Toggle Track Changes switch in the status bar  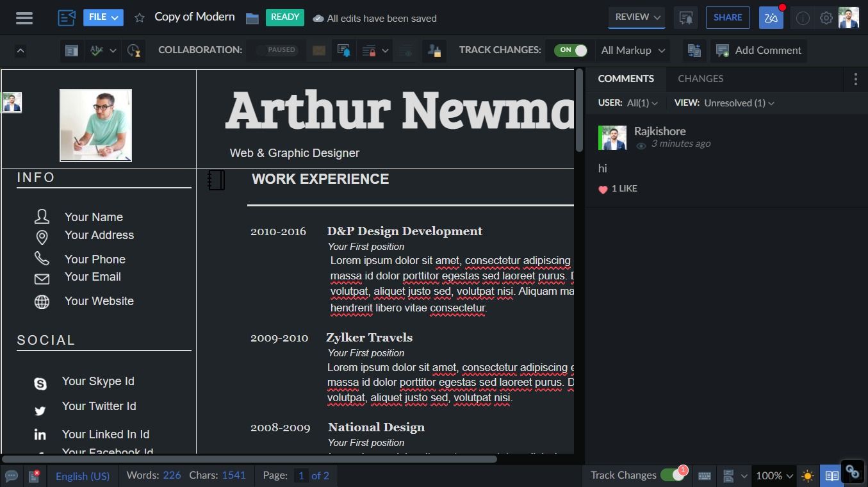[673, 475]
